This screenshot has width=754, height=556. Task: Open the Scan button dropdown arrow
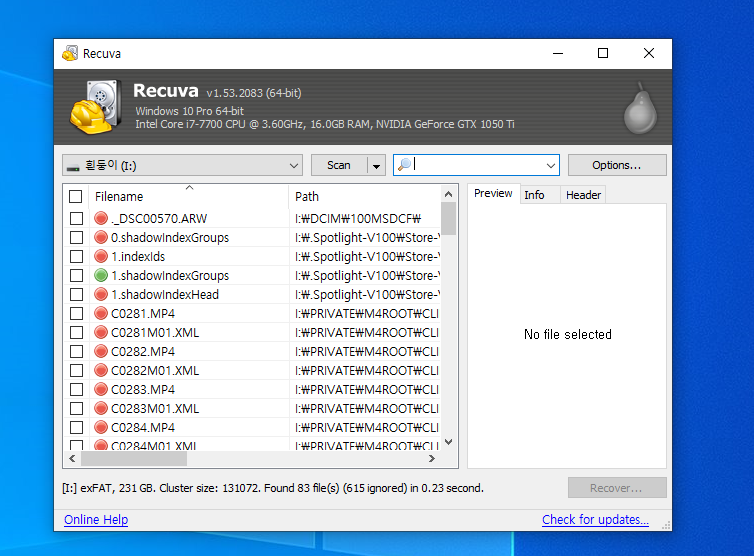click(x=377, y=165)
